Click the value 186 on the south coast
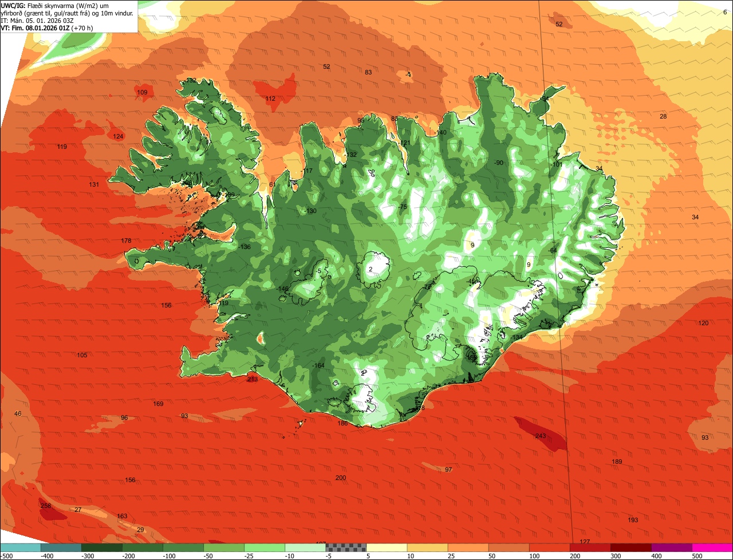The image size is (733, 560). (342, 423)
